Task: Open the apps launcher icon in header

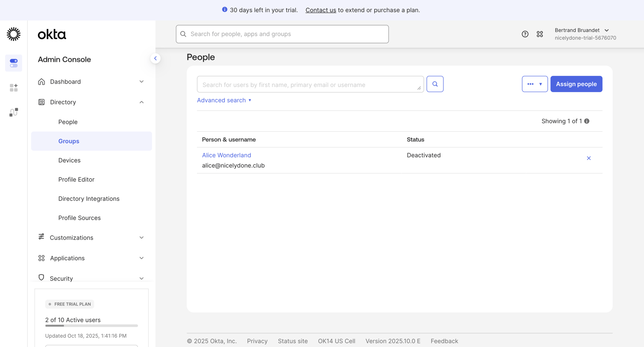Action: 540,34
